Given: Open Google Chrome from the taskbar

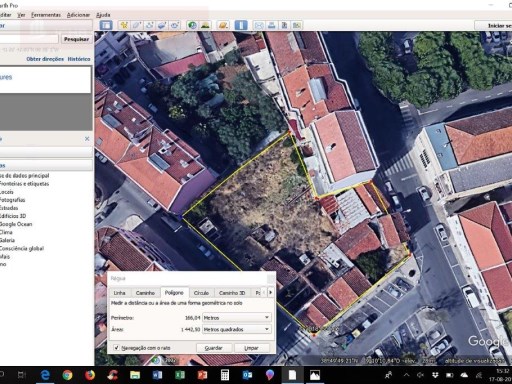Looking at the screenshot, I should coord(67,375).
